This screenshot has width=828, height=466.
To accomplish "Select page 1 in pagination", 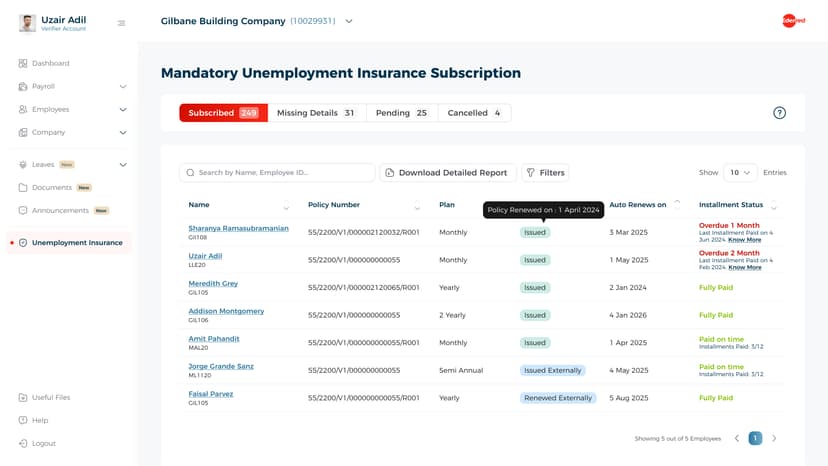I will tap(755, 438).
